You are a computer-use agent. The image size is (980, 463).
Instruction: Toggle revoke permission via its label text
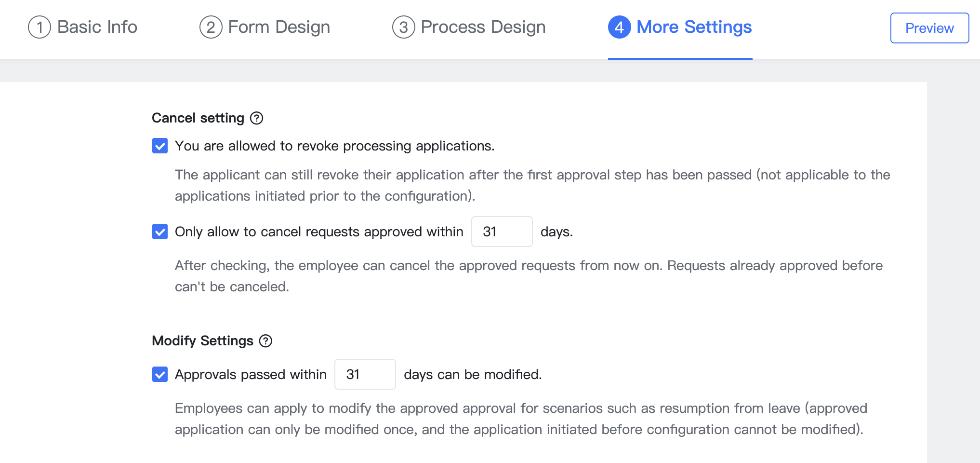[335, 146]
